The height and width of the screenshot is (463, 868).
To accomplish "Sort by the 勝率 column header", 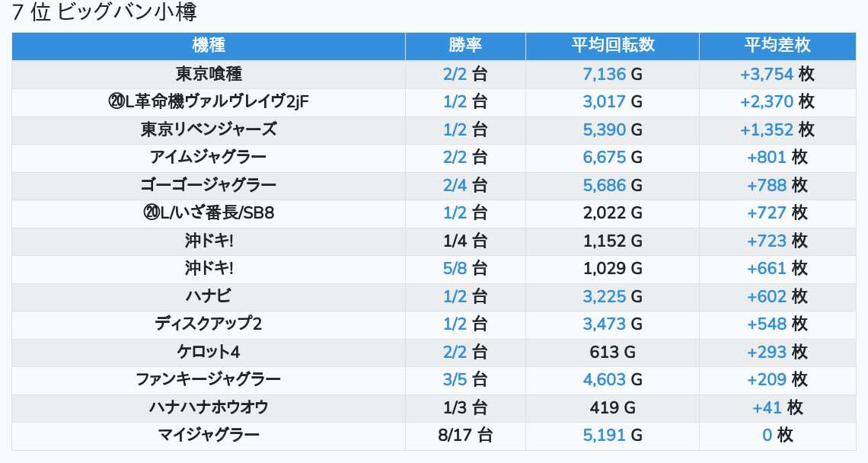I will click(x=465, y=46).
